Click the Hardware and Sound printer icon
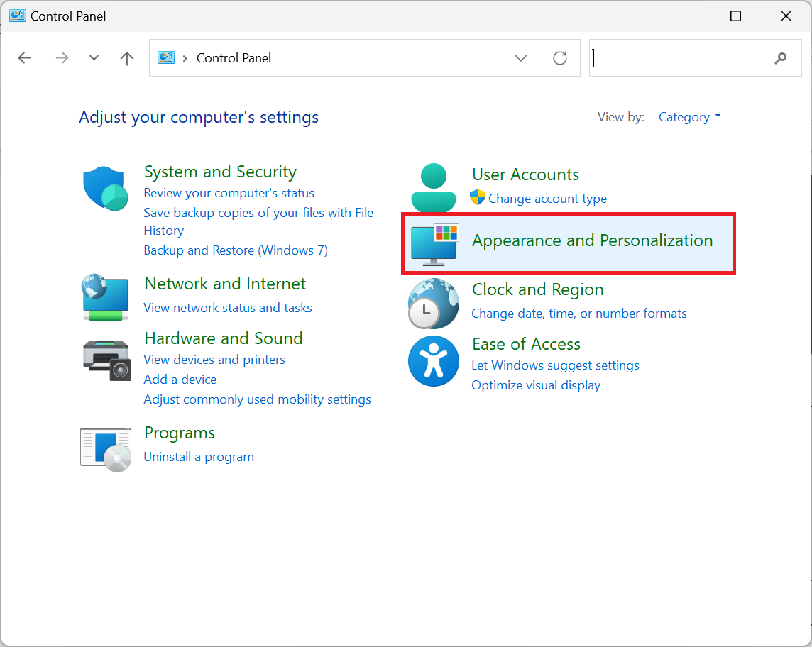This screenshot has width=812, height=647. pos(106,360)
